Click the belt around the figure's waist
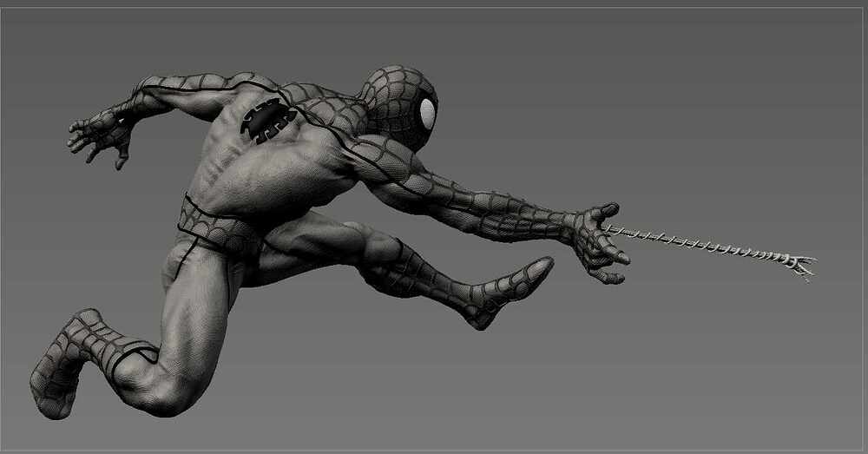 pyautogui.click(x=219, y=226)
